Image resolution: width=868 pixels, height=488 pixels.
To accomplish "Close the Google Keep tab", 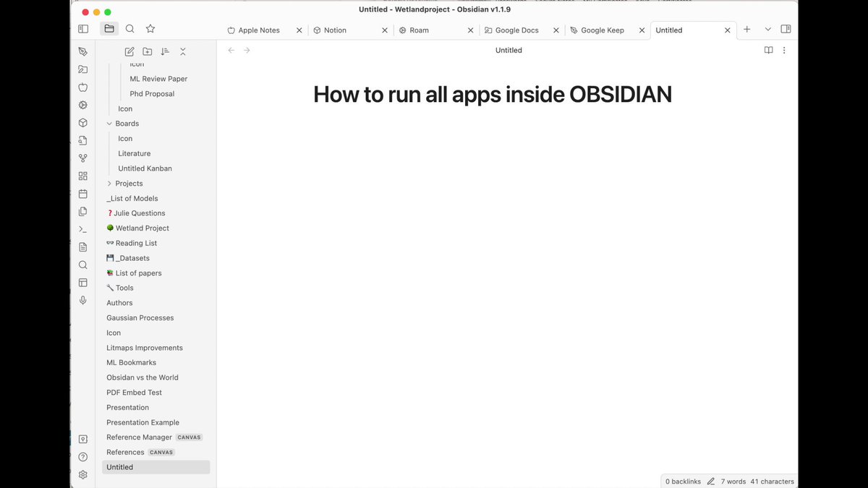I will tap(642, 30).
